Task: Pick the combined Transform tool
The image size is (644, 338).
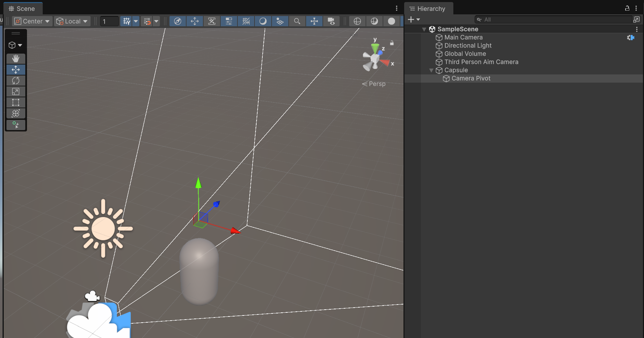Action: coord(16,113)
